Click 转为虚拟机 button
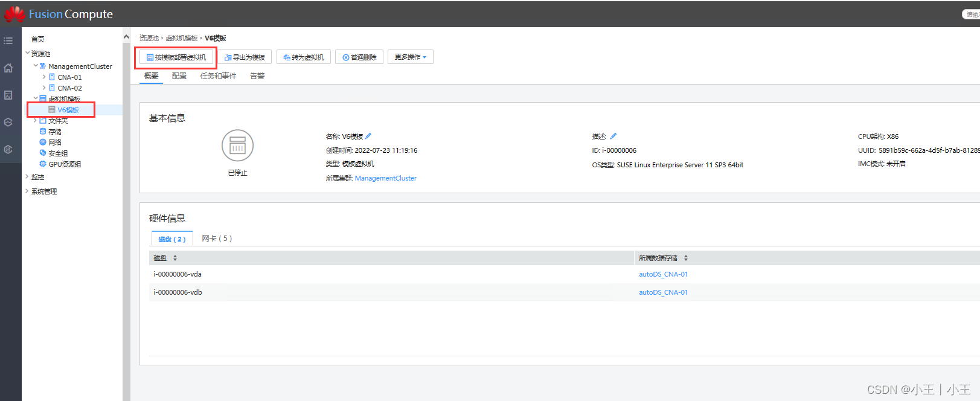Image resolution: width=980 pixels, height=401 pixels. point(304,57)
